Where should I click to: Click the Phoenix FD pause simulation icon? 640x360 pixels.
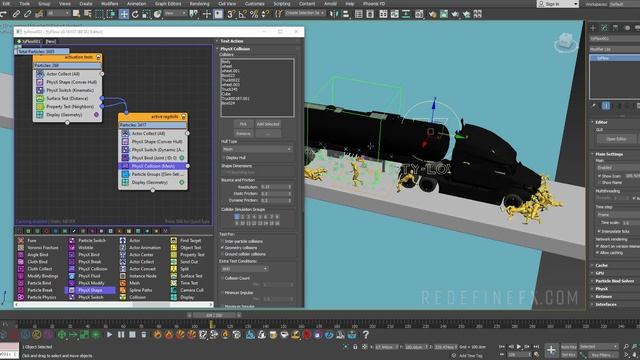[121, 335]
